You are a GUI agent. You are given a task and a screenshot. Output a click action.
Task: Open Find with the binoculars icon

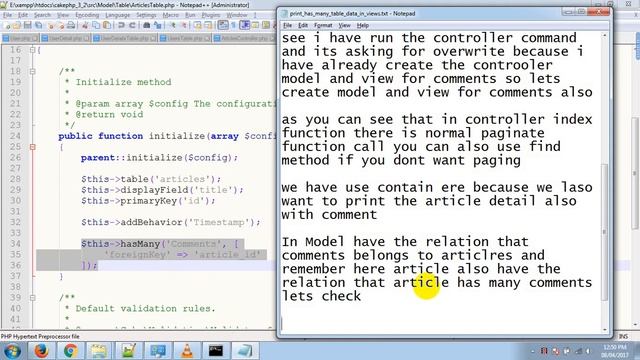coord(147,26)
